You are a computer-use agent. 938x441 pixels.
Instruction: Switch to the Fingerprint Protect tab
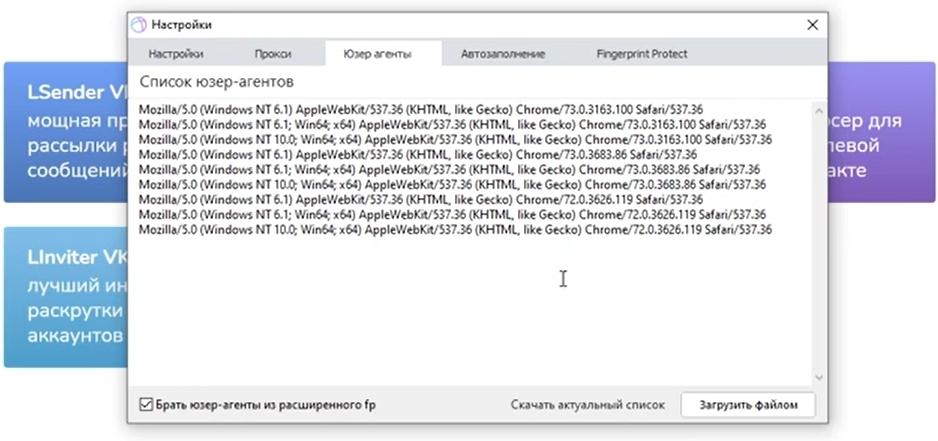pyautogui.click(x=642, y=54)
